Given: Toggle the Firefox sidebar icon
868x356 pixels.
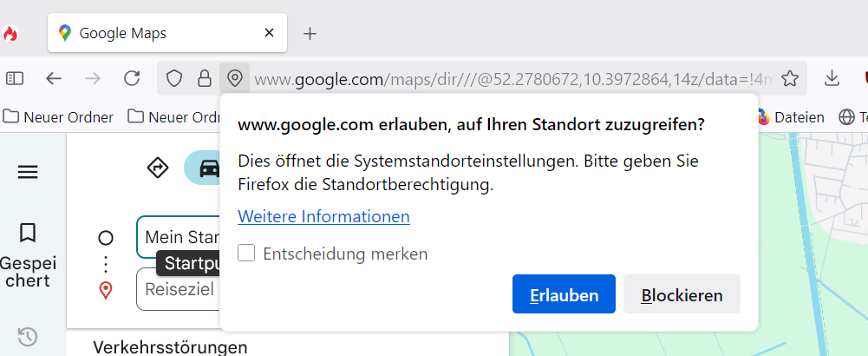Looking at the screenshot, I should 15,79.
